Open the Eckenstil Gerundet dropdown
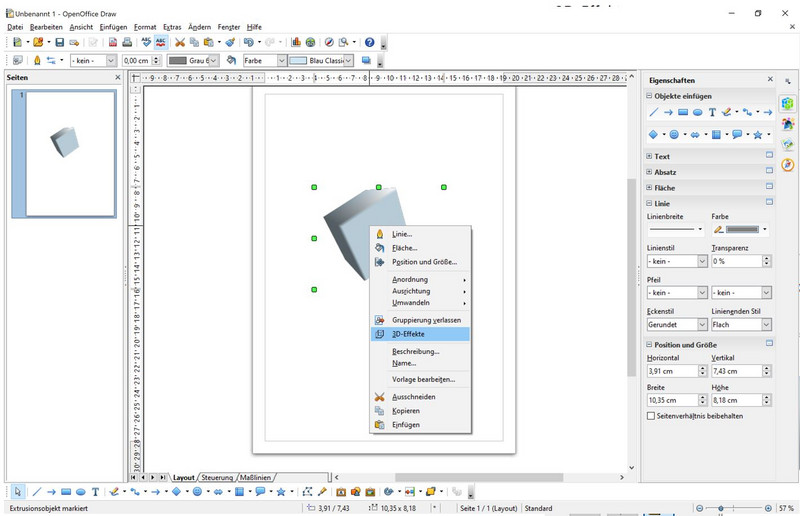 tap(702, 325)
